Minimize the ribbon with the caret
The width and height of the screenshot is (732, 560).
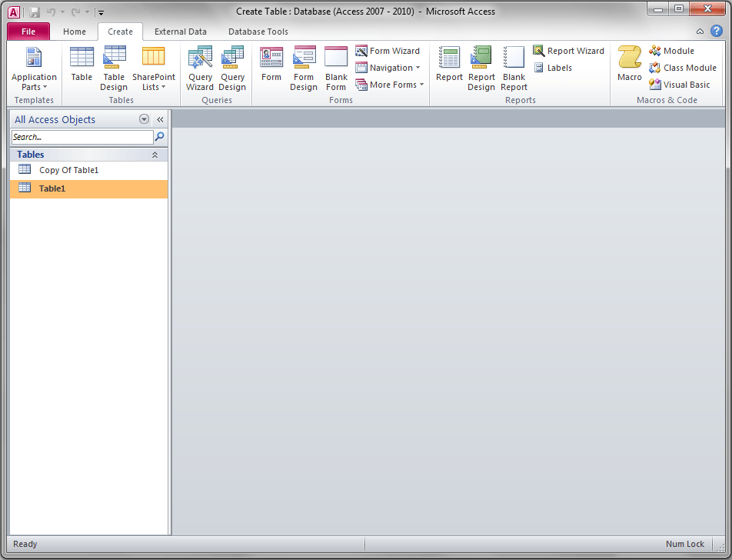(x=700, y=32)
